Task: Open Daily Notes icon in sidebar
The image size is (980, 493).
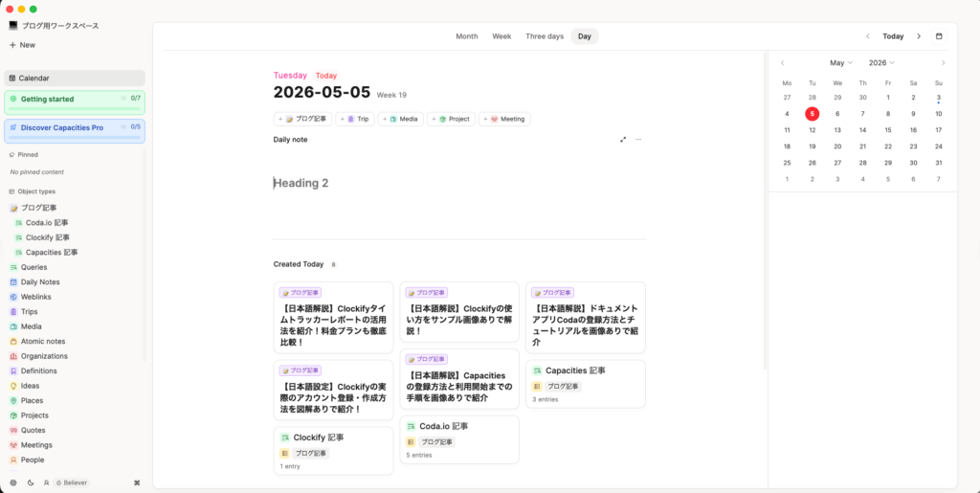Action: [13, 281]
